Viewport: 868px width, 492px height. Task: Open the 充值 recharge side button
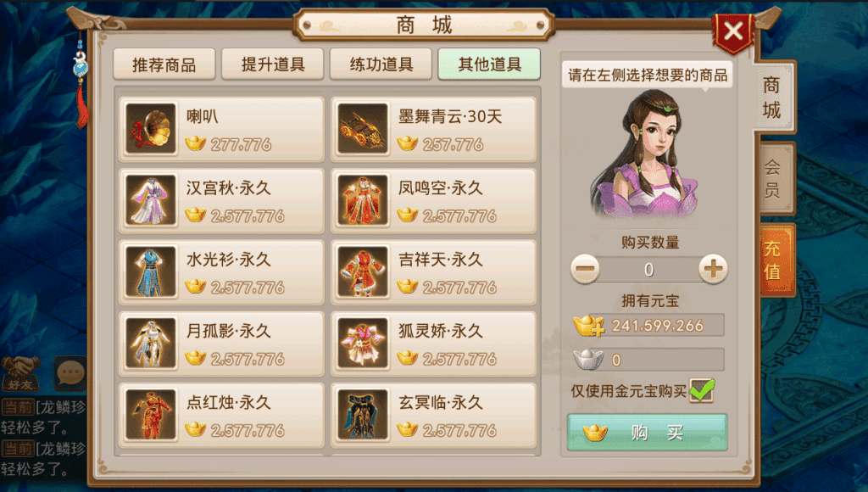[773, 260]
